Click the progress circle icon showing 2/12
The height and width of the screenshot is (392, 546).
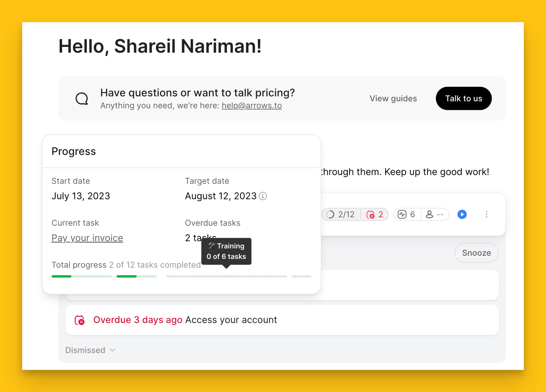330,215
